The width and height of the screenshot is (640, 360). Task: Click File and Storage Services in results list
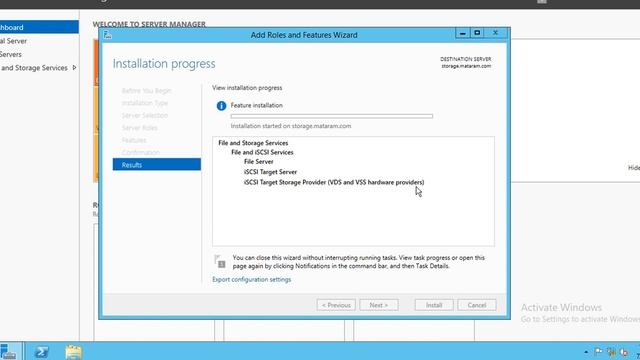coord(253,143)
